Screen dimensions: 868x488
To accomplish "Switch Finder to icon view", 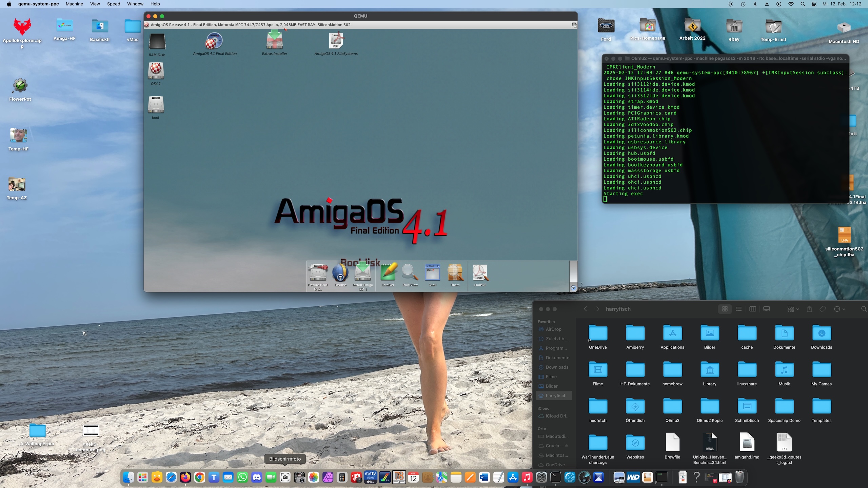I will click(x=725, y=309).
